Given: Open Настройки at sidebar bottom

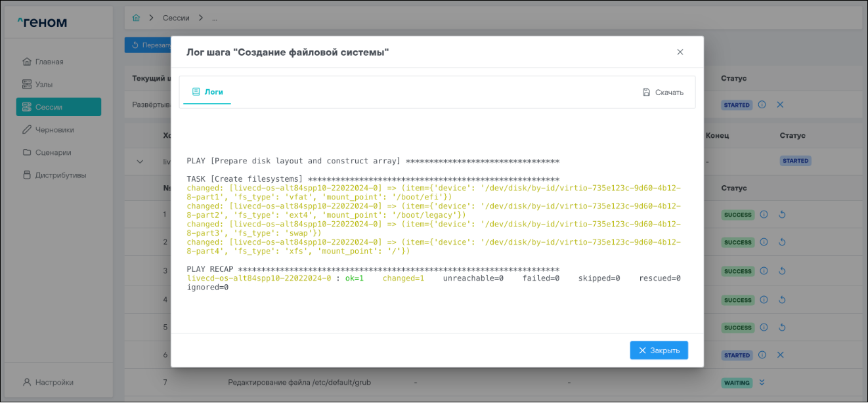Looking at the screenshot, I should tap(54, 382).
